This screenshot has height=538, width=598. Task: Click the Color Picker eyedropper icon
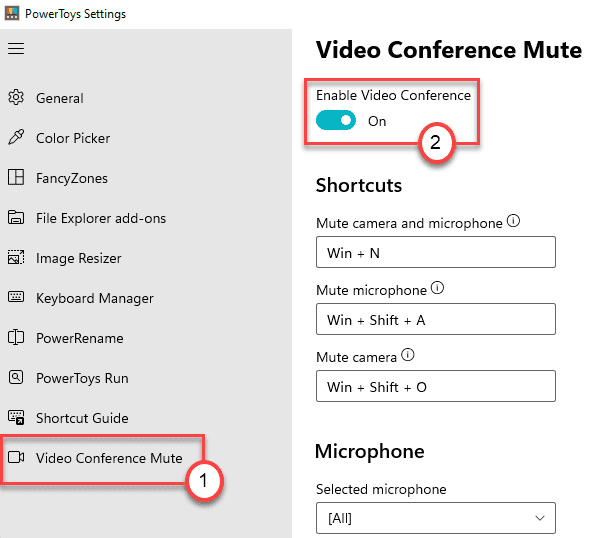(16, 137)
